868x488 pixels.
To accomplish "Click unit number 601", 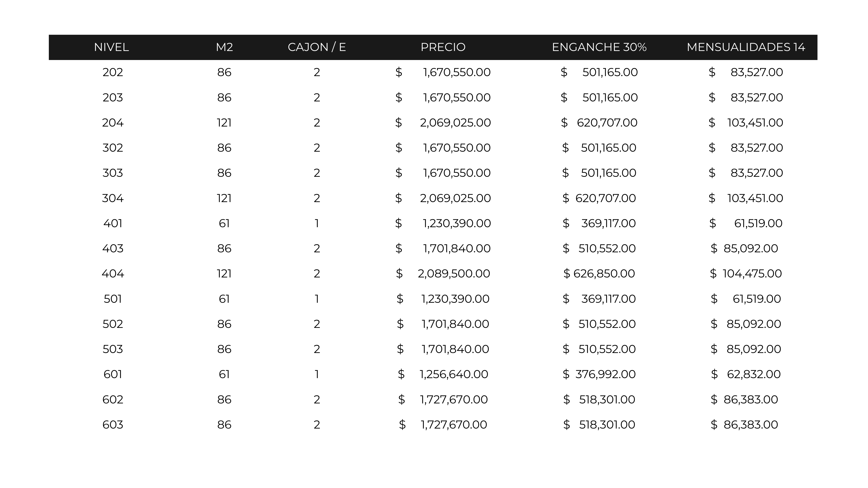I will click(x=113, y=374).
